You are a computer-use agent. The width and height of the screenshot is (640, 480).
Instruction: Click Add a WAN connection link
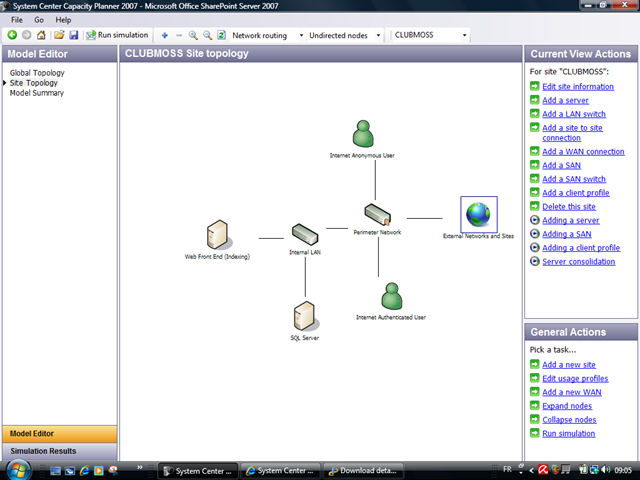coord(583,151)
